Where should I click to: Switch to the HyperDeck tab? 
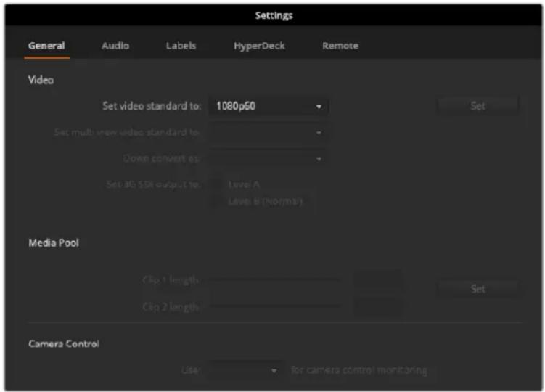[x=259, y=46]
